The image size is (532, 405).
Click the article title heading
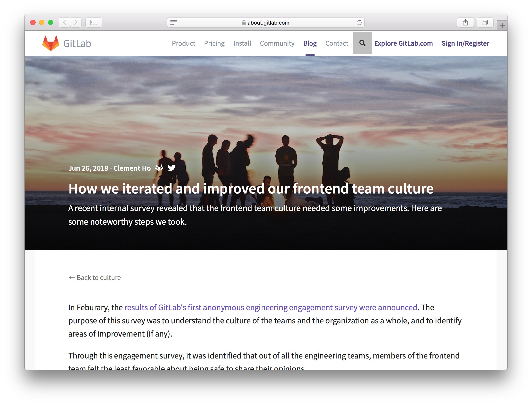(251, 188)
